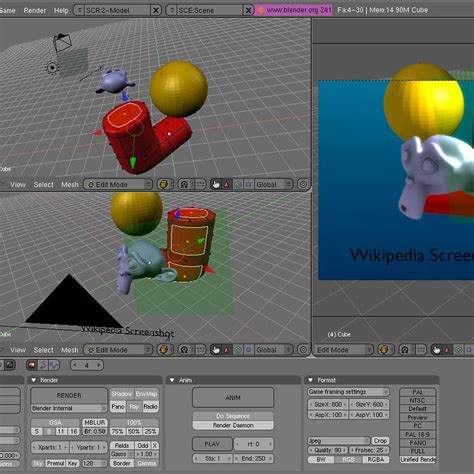474x474 pixels.
Task: Collapse the Render panel triangle
Action: coord(33,380)
